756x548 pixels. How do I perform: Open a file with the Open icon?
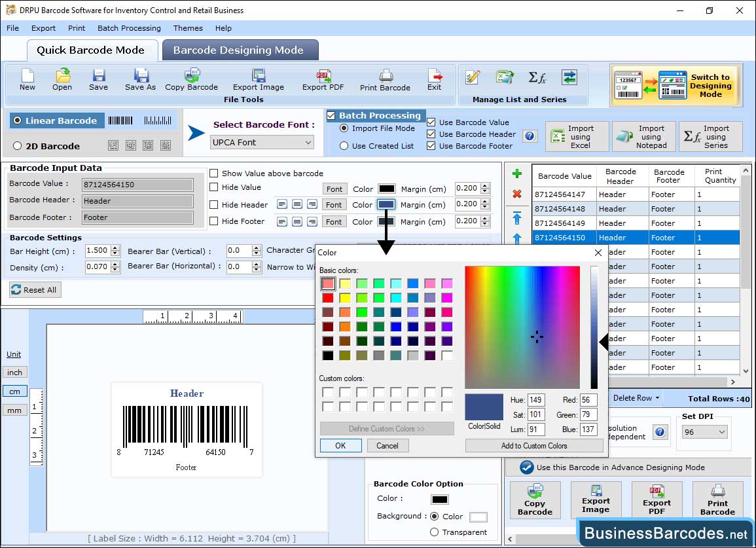(62, 79)
